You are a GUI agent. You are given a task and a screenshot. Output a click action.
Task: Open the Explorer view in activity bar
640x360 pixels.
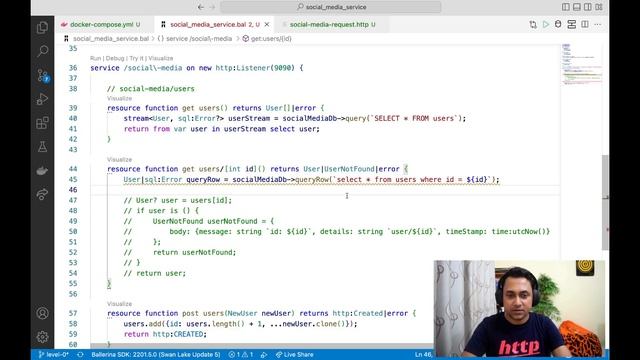point(42,28)
